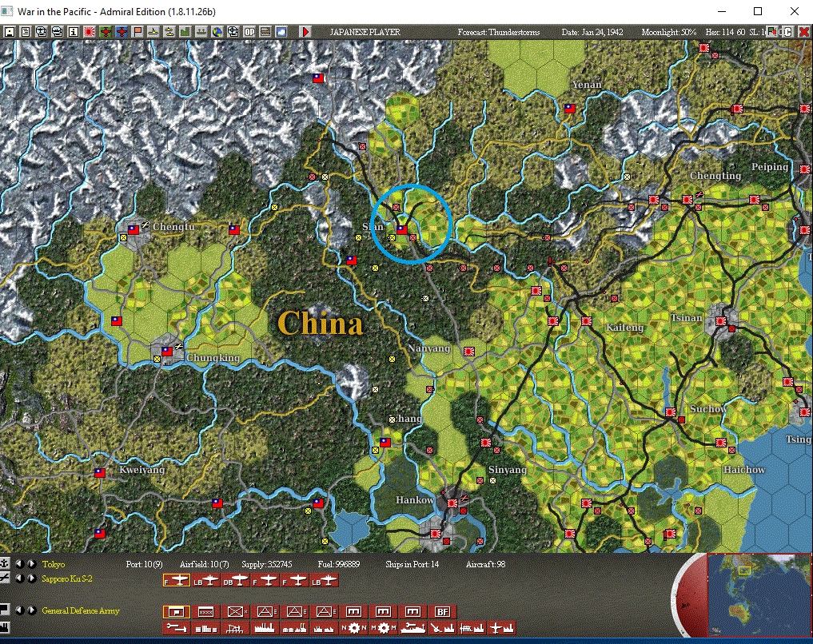Click the 'C' icon in top-right toolbar
The height and width of the screenshot is (644, 813).
787,32
